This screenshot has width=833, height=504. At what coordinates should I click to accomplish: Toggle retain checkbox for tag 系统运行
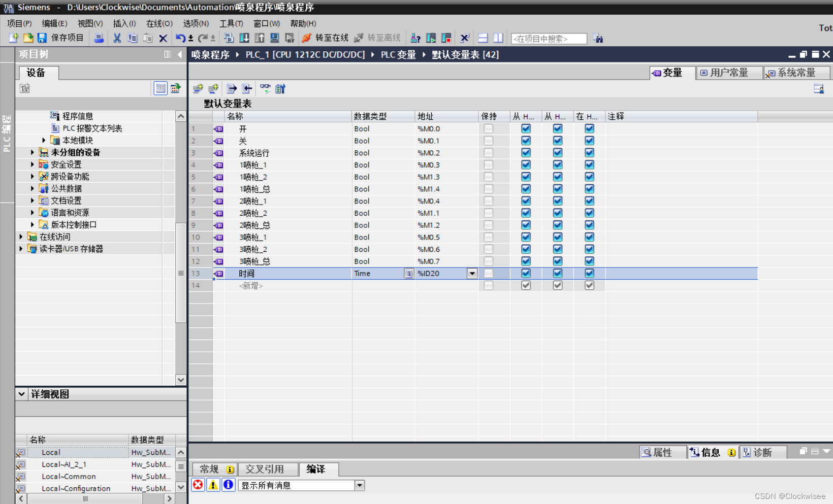click(489, 153)
